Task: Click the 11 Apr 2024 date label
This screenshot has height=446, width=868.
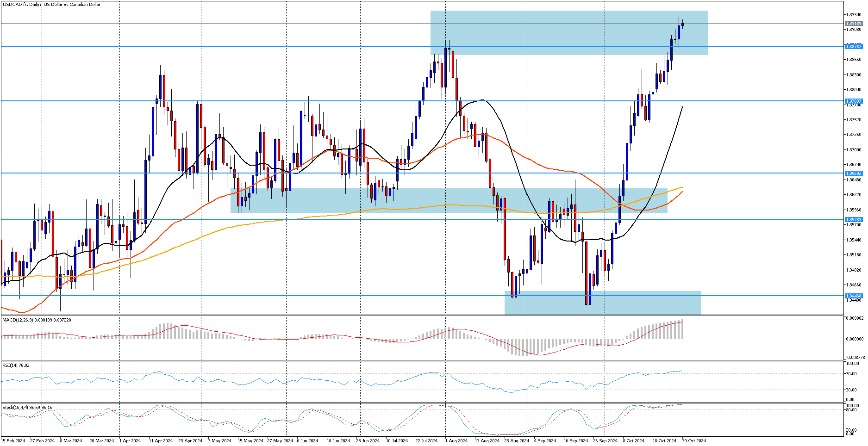Action: pyautogui.click(x=161, y=440)
